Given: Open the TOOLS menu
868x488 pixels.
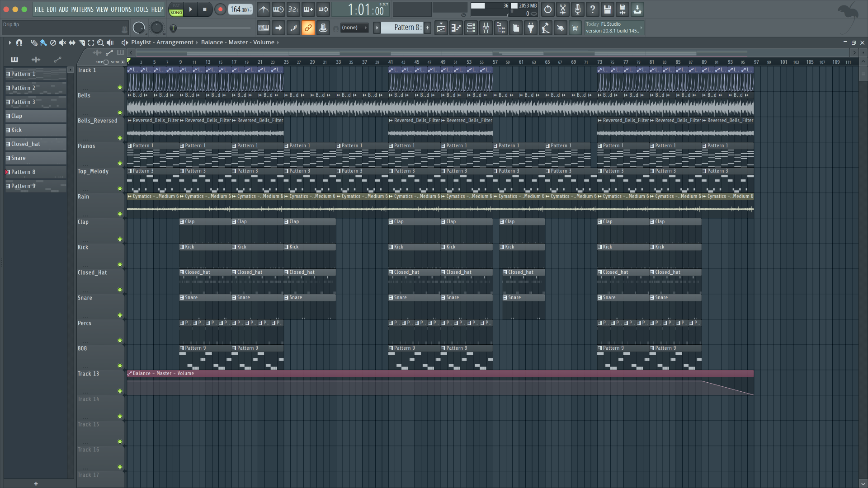Looking at the screenshot, I should click(x=141, y=9).
